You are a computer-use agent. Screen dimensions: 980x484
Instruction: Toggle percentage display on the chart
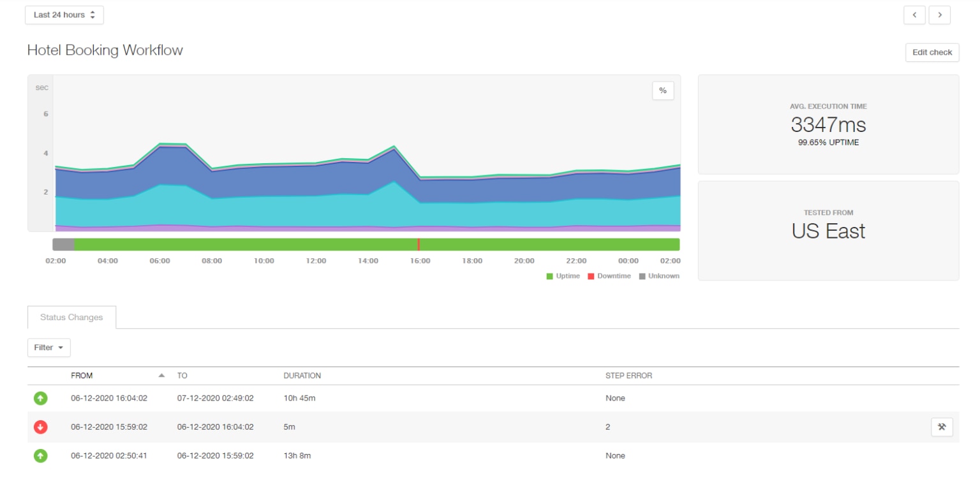[662, 91]
